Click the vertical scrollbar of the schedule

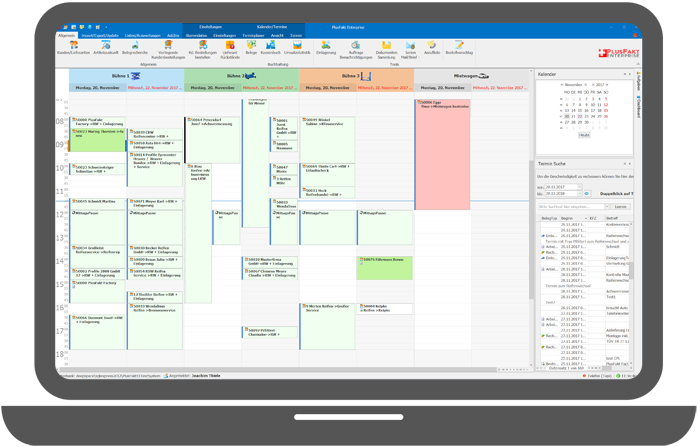[531, 230]
